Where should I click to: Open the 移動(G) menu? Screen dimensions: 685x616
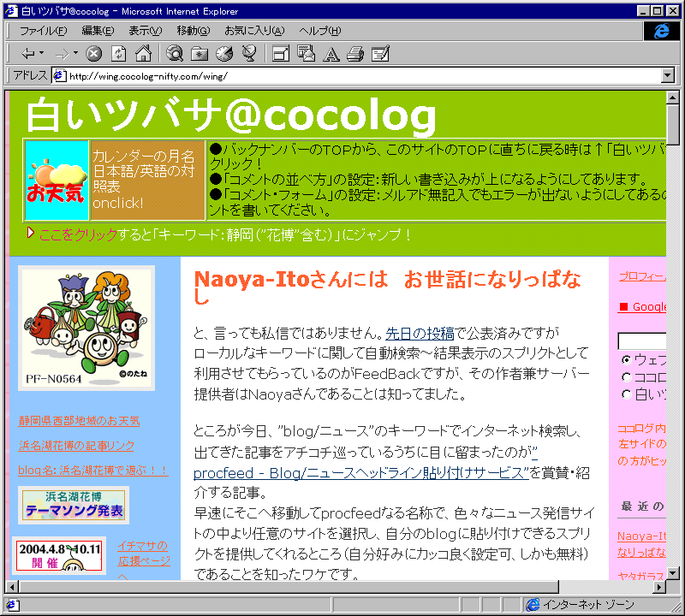point(194,31)
